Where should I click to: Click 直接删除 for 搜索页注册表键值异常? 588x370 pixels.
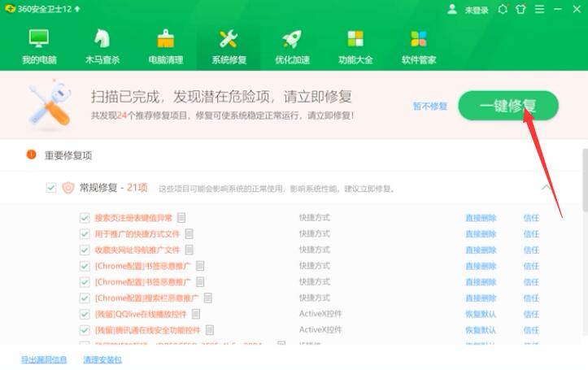click(x=481, y=218)
